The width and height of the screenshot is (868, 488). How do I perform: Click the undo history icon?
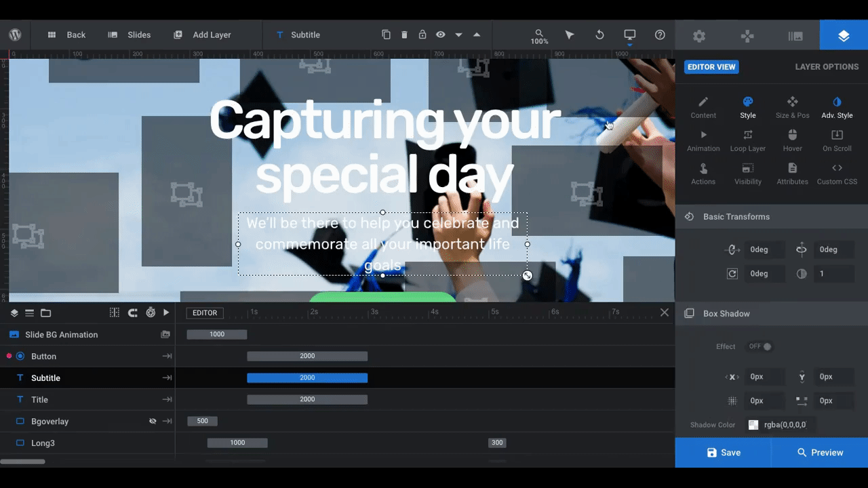click(599, 35)
